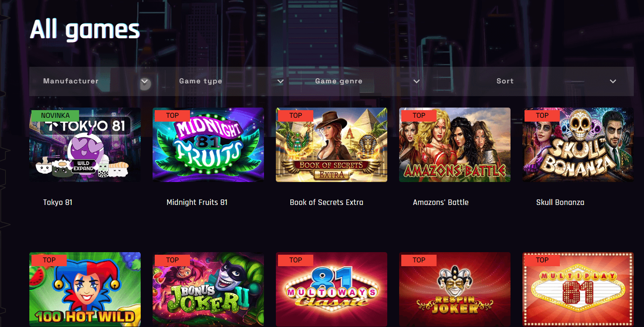Click the NOVINKA badge on Tokyo 81
This screenshot has height=327, width=644.
point(55,115)
